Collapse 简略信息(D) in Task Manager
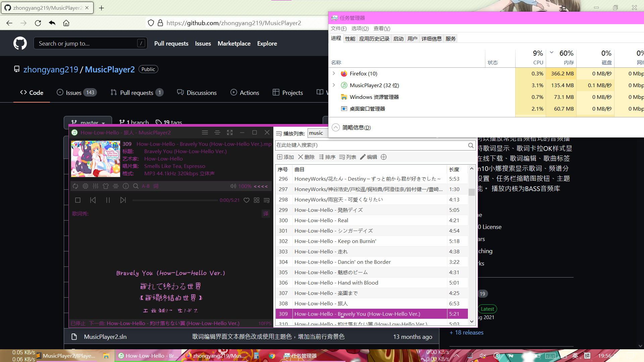Viewport: 644px width, 362px height. 335,127
